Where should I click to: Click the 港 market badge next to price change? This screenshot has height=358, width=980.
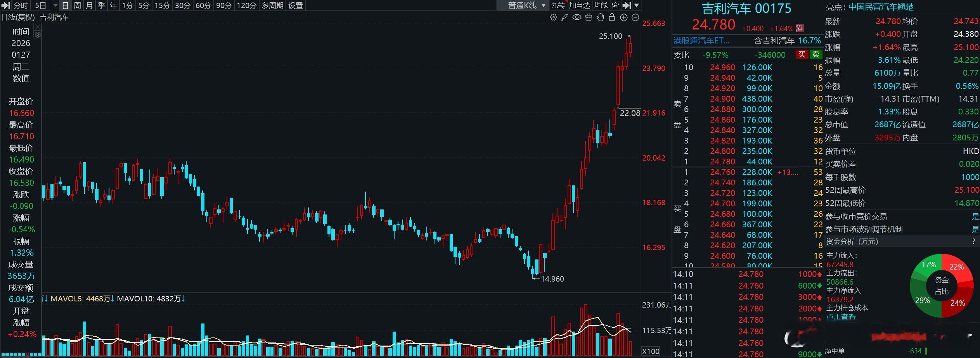coord(799,28)
